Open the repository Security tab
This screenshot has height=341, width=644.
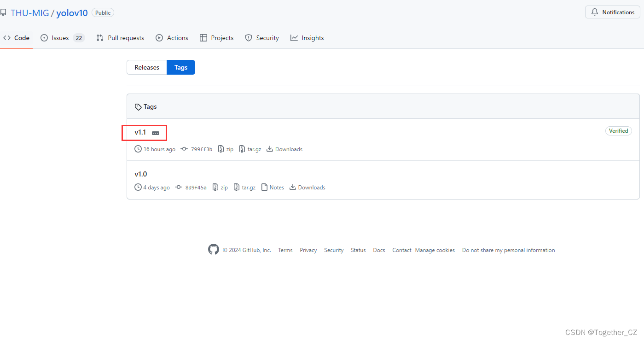(262, 38)
